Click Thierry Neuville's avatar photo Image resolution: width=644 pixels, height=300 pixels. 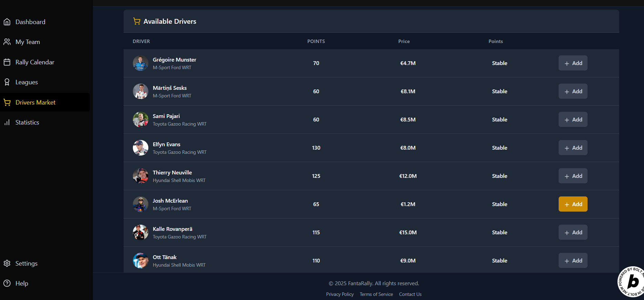140,176
